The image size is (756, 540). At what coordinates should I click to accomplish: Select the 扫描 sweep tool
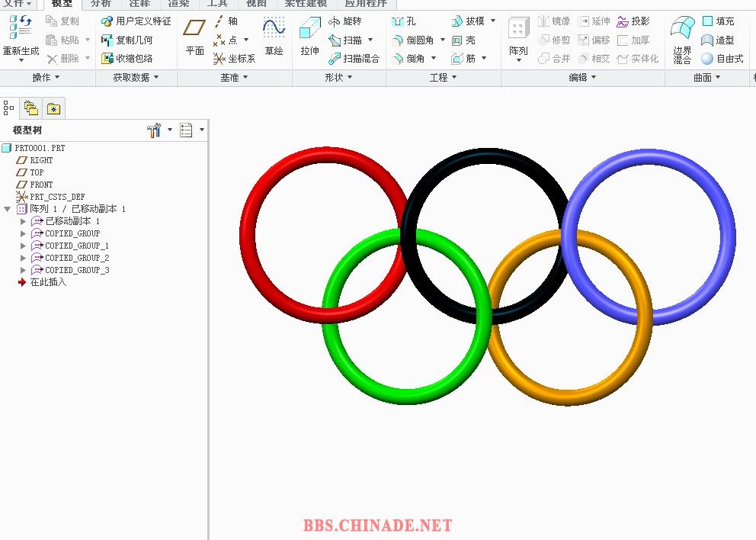pos(344,40)
